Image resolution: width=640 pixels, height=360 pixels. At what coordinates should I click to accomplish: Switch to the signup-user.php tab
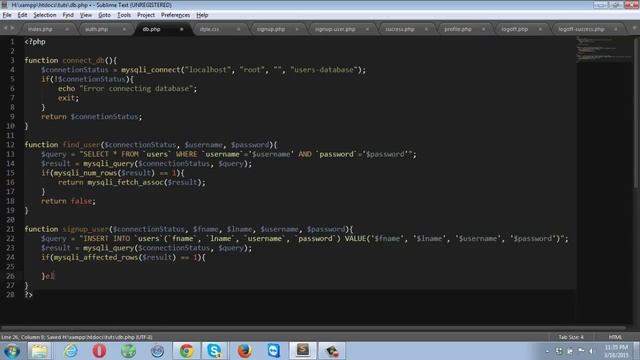point(335,29)
